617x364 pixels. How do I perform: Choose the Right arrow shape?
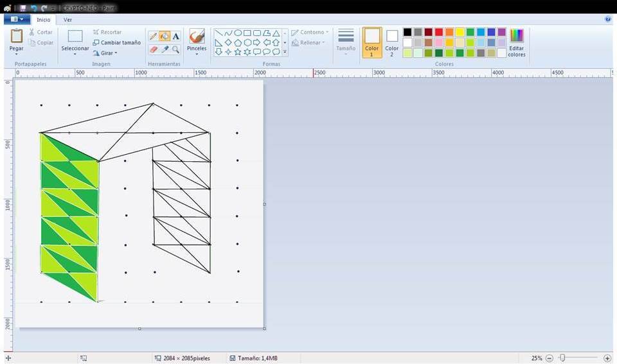click(x=257, y=42)
